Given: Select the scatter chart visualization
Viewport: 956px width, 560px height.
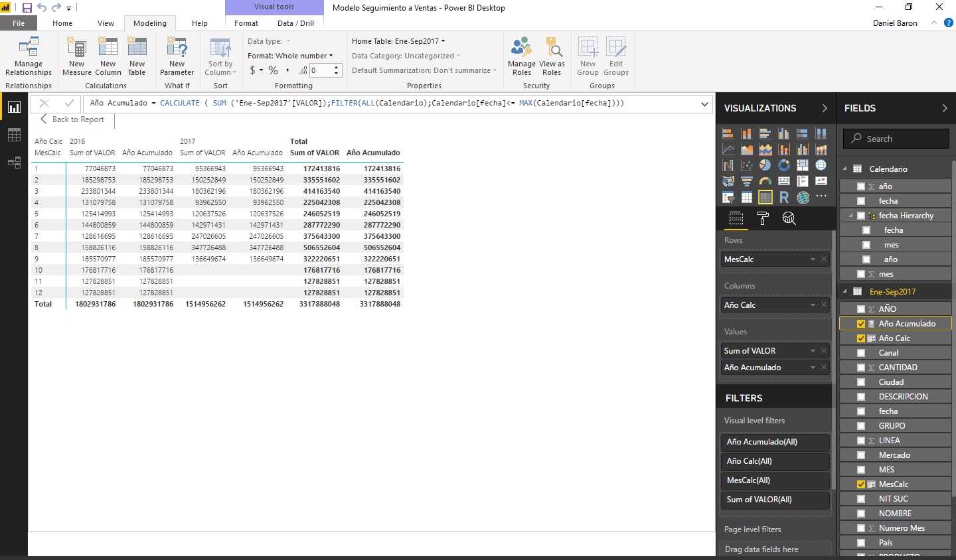Looking at the screenshot, I should pos(747,165).
